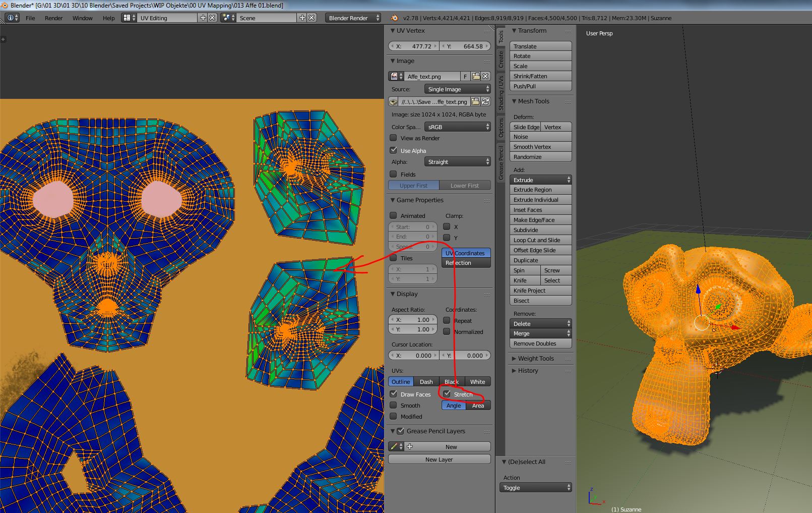Click the fake user F button
Image resolution: width=812 pixels, height=513 pixels.
click(x=465, y=76)
